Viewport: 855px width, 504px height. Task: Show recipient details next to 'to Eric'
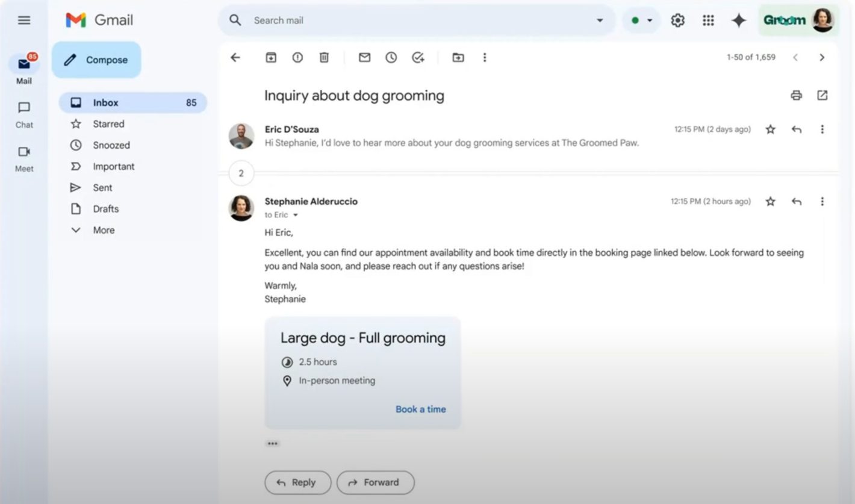(x=296, y=216)
